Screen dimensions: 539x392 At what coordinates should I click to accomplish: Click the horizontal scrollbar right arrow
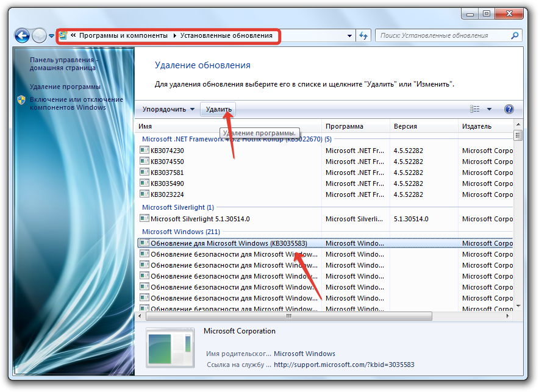508,316
